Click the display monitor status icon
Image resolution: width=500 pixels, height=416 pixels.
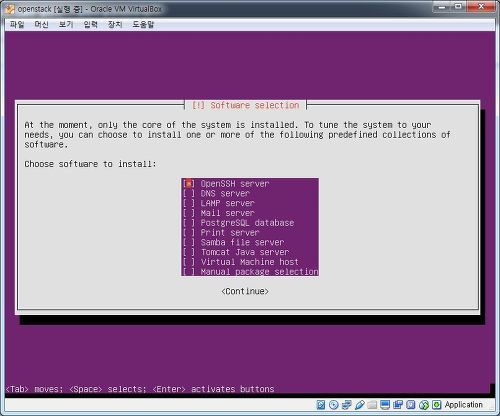(x=385, y=405)
